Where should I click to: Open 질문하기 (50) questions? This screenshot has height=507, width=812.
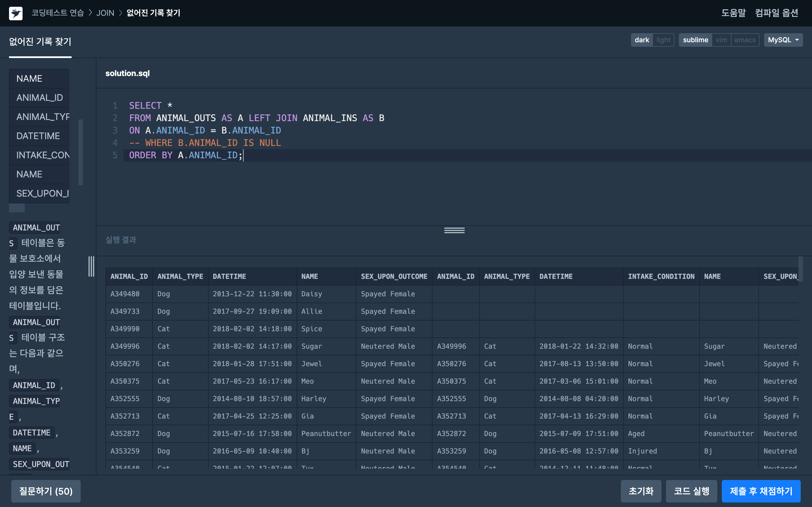[x=46, y=491]
